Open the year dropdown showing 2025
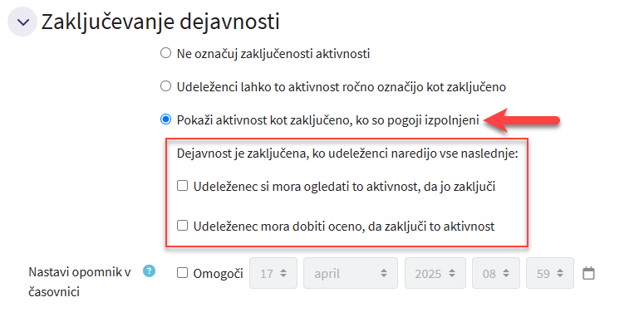This screenshot has height=312, width=644. click(x=435, y=273)
